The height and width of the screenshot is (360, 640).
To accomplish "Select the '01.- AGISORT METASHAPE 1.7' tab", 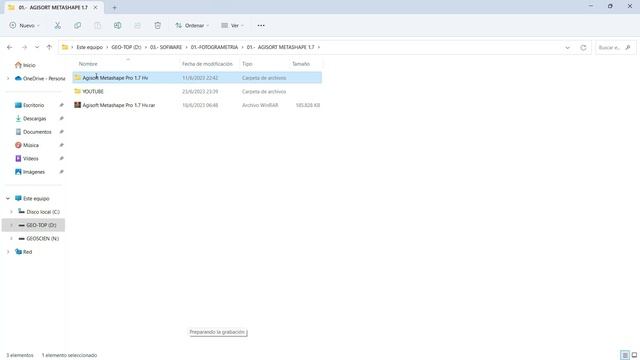I will click(x=53, y=7).
